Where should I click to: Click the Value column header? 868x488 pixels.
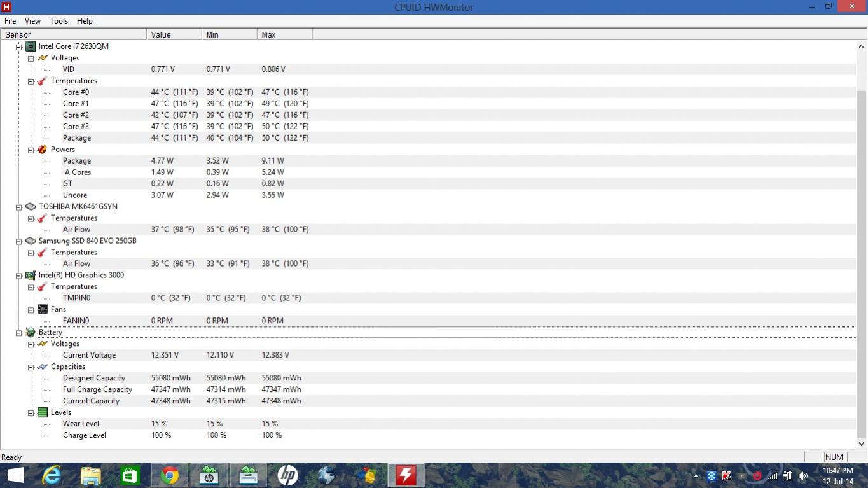(173, 35)
